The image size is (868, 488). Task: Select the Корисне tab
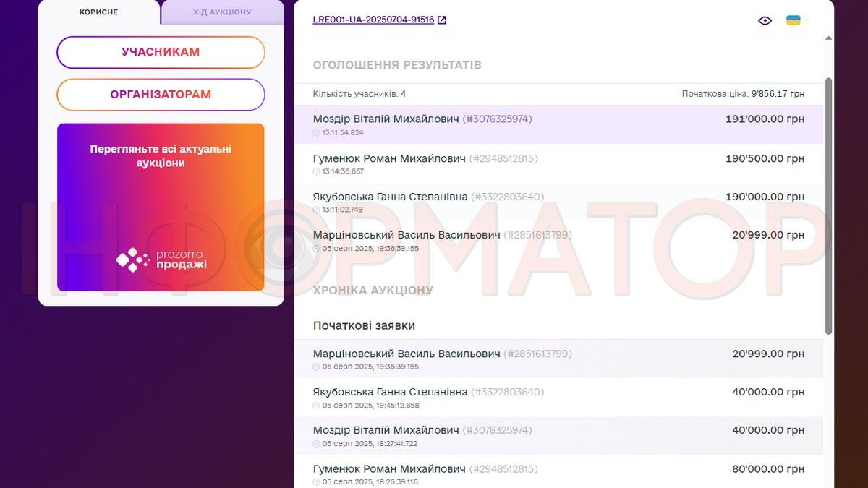pos(98,12)
